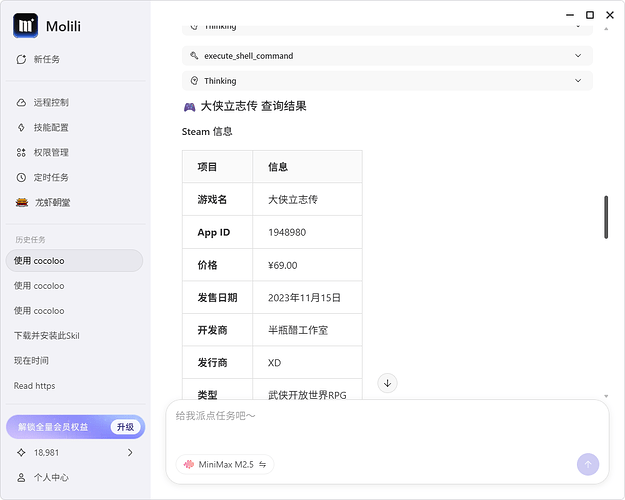This screenshot has height=500, width=625.
Task: Click the App ID row label
Action: (x=214, y=232)
